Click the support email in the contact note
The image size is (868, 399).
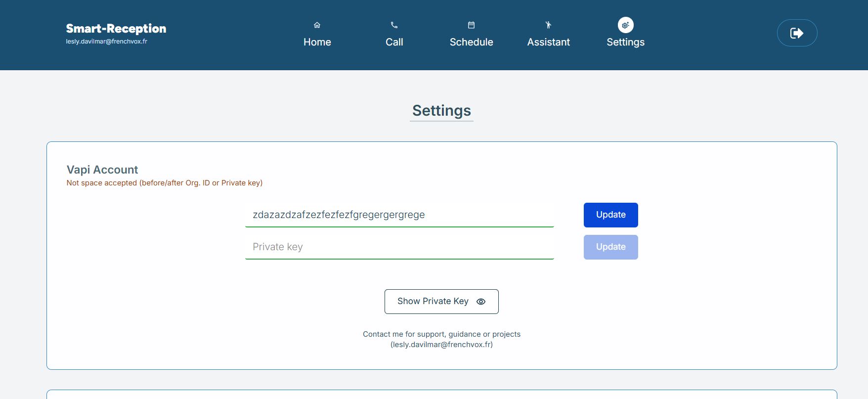441,345
